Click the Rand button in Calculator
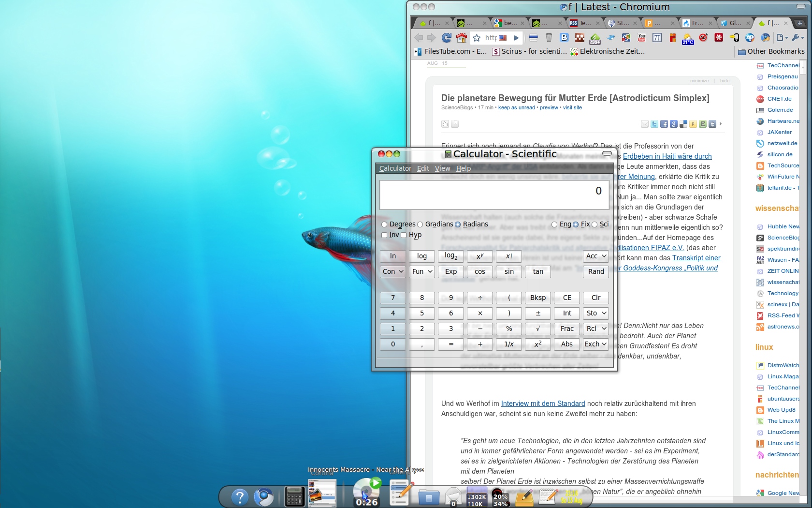The height and width of the screenshot is (508, 812). pos(596,271)
